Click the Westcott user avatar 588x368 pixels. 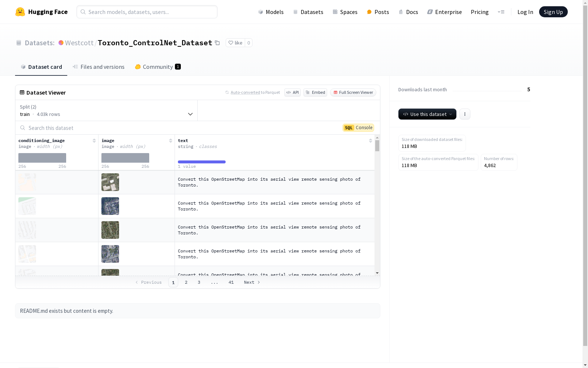(x=61, y=43)
